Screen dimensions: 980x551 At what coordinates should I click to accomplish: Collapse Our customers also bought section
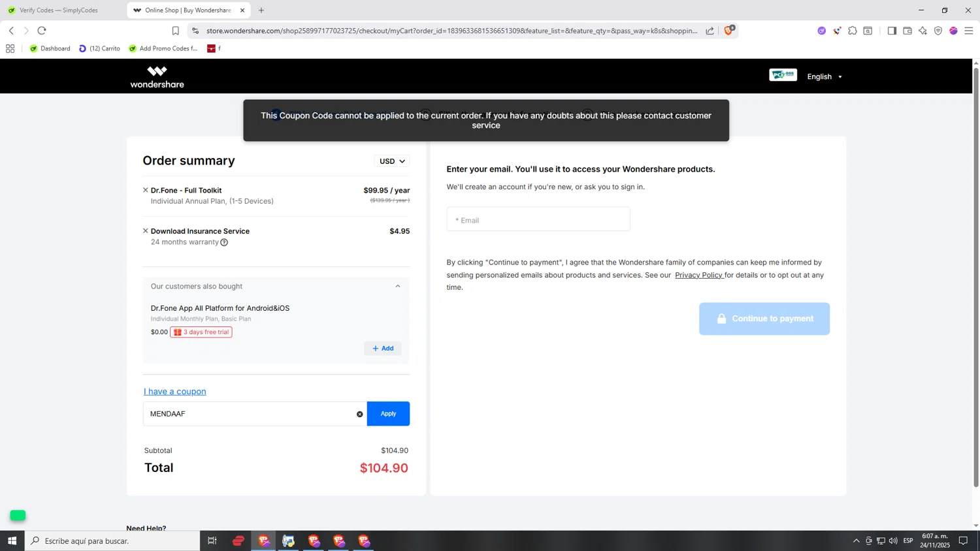coord(397,286)
